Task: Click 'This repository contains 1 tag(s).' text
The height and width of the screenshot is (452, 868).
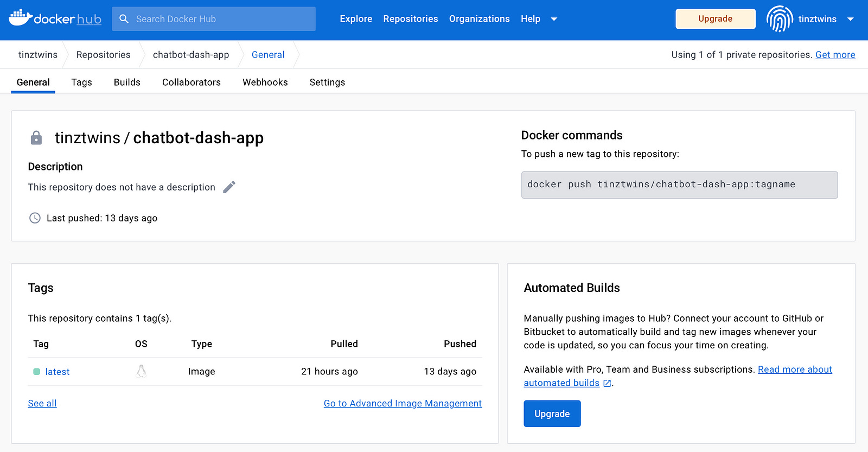Action: 100,319
